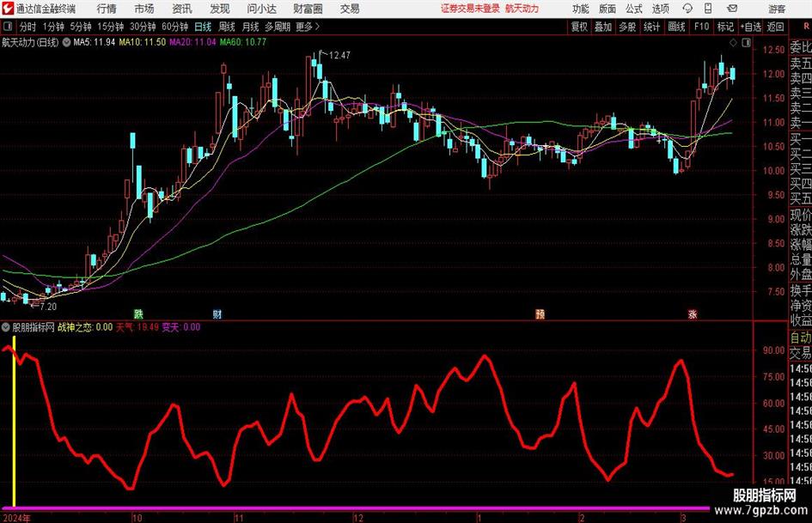Viewport: 812px width, 523px height.
Task: Click the 跌 event marker on chart
Action: point(138,313)
